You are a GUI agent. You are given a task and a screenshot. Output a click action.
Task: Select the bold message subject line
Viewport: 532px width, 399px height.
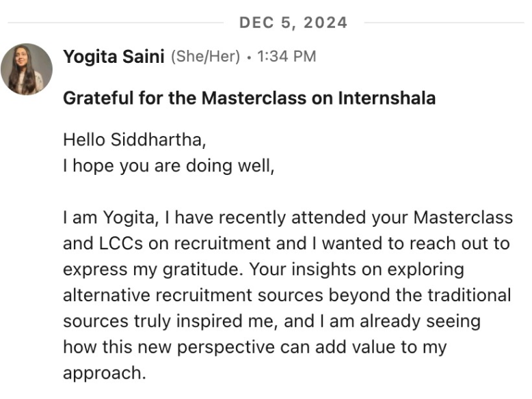tap(250, 98)
